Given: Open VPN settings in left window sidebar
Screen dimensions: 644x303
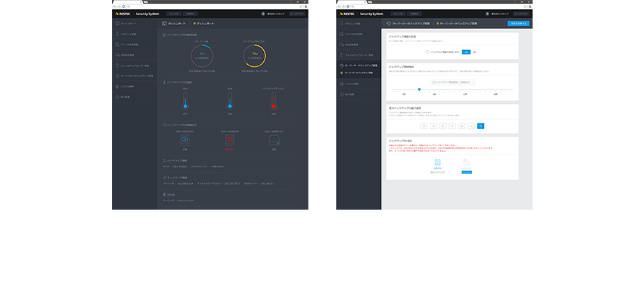Looking at the screenshot, I should [134, 55].
